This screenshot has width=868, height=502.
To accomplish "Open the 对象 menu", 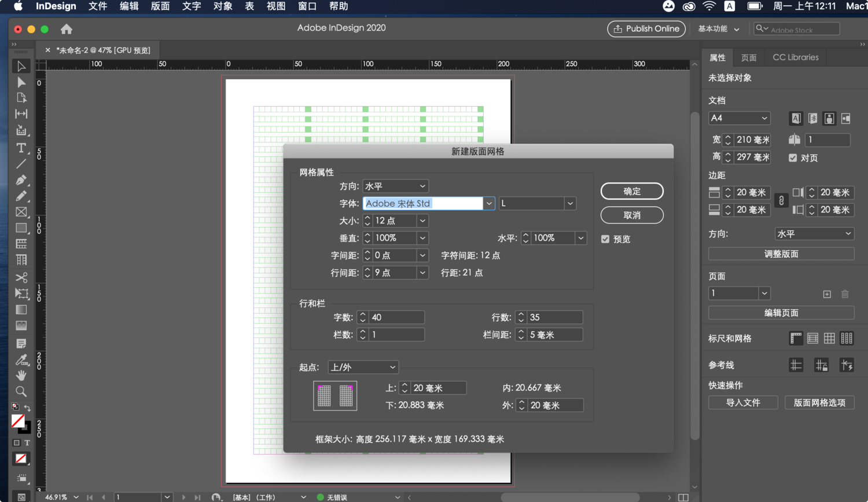I will (223, 6).
